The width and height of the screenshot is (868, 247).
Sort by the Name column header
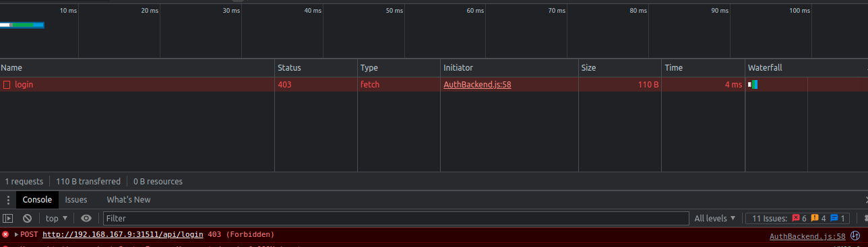point(137,68)
